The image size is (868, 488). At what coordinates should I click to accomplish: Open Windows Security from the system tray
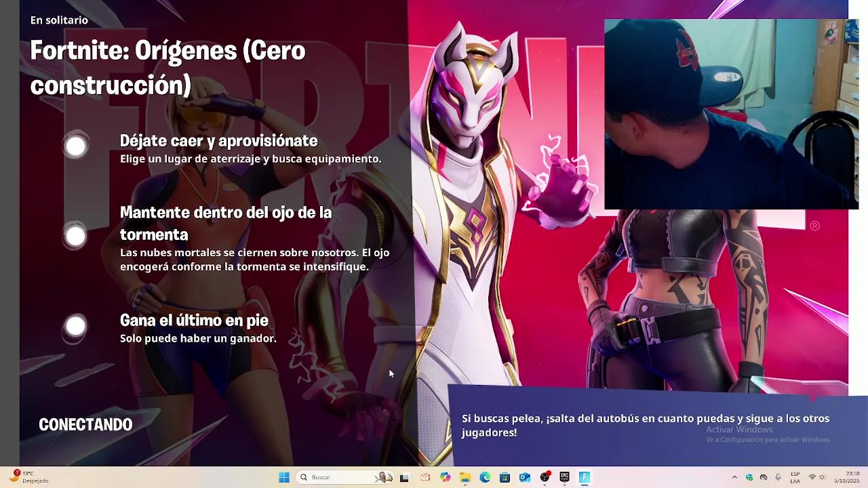point(749,477)
